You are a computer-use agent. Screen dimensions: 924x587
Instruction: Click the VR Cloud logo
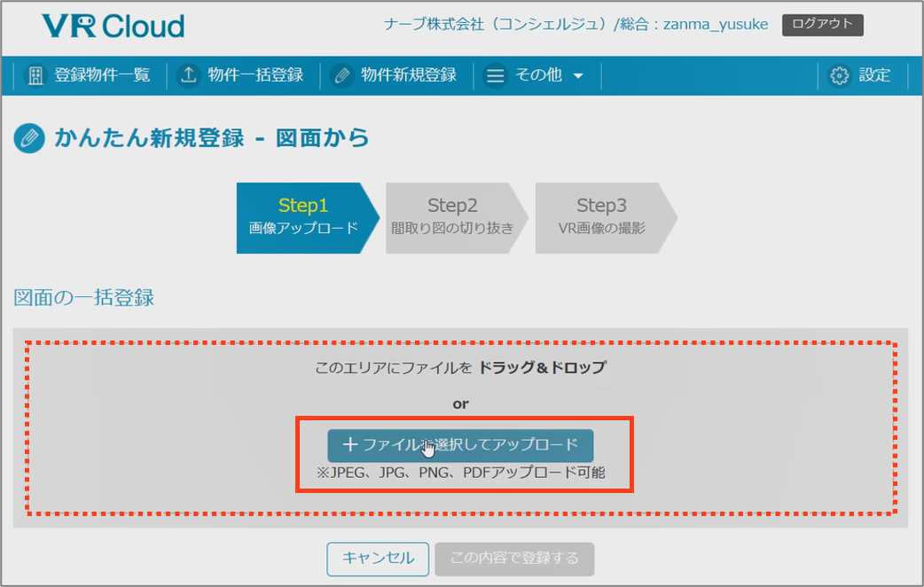point(113,26)
